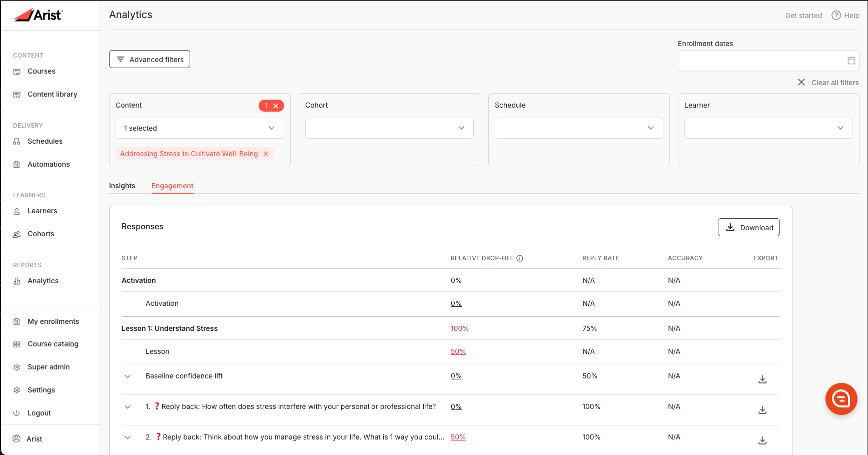Screen dimensions: 868x455
Task: Export question 2 responses
Action: (x=762, y=440)
